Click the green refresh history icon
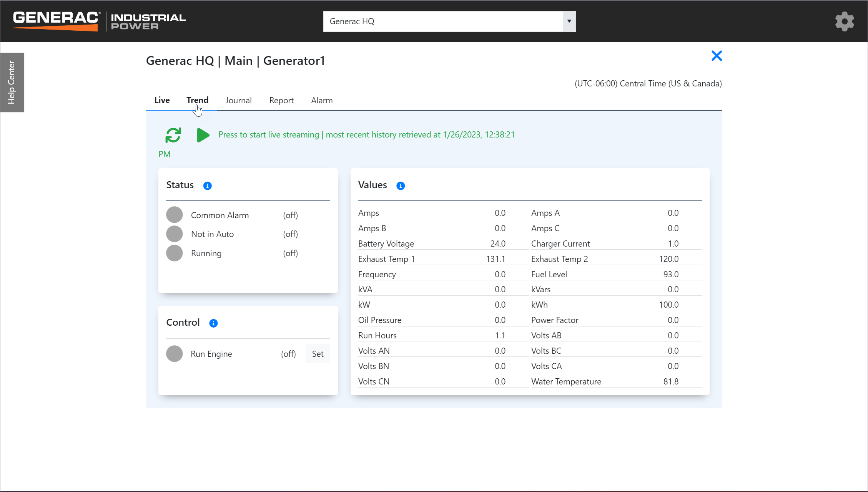 pos(173,135)
